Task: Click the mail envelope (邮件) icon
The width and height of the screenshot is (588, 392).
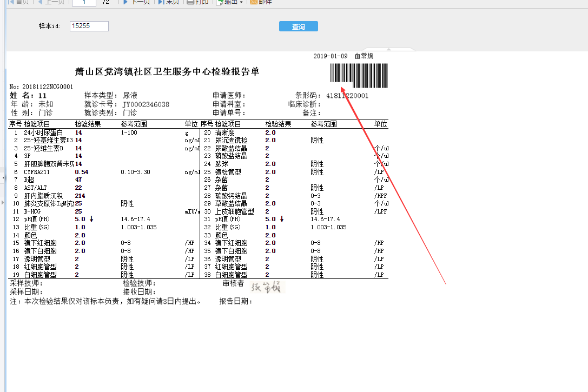Action: coord(253,2)
